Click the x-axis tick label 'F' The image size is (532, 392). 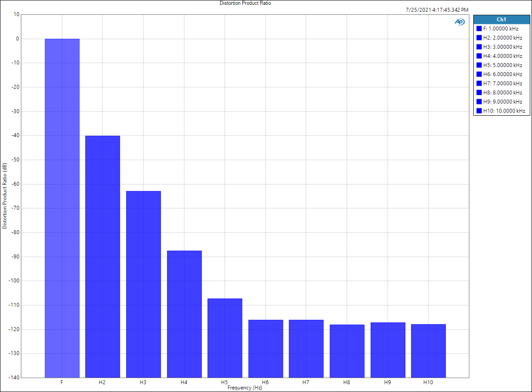coord(62,382)
